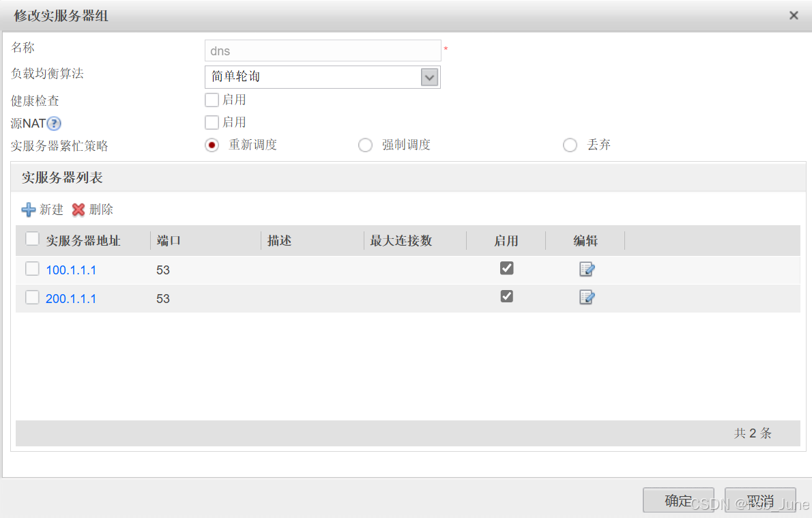This screenshot has width=812, height=518.
Task: Close the 修改实服务器组 dialog
Action: click(794, 16)
